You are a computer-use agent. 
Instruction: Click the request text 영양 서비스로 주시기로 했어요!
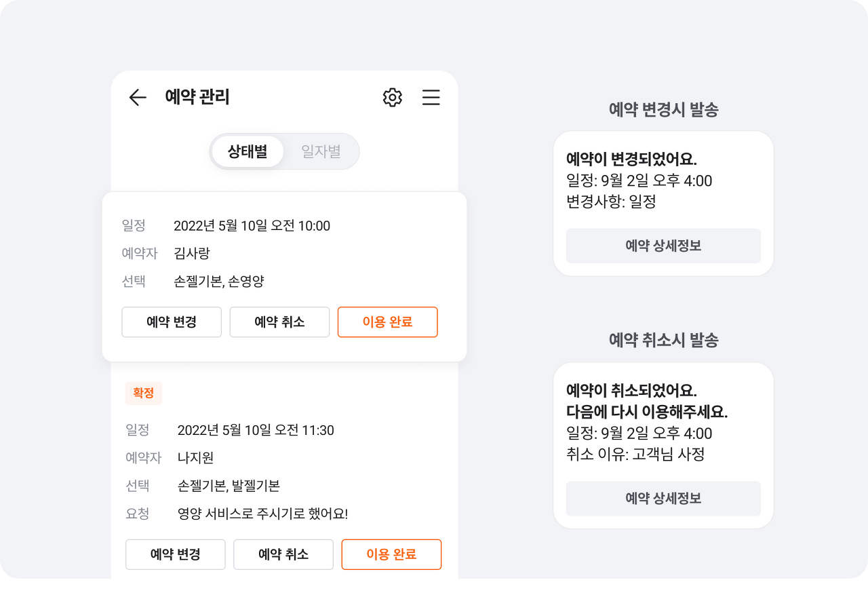(262, 514)
